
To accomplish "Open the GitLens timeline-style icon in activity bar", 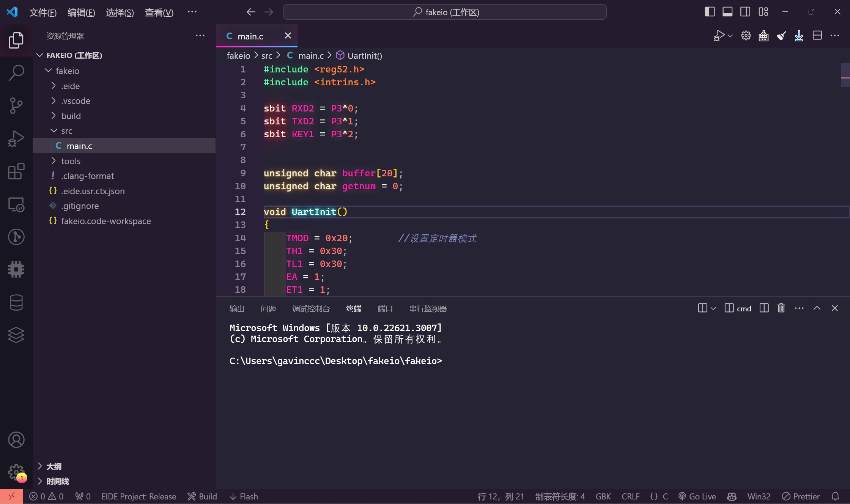I will (16, 237).
